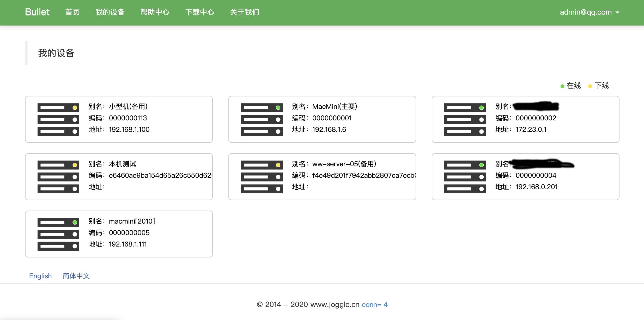Click server icon for macmini[2010]
Viewport: 644px width, 320px height.
[58, 234]
